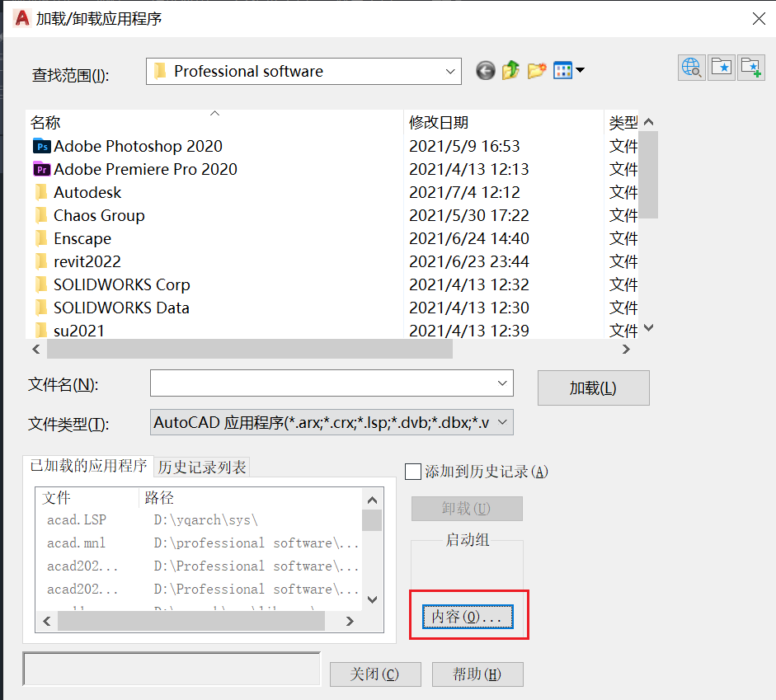This screenshot has height=700, width=776.
Task: Create a new folder icon
Action: tap(537, 70)
